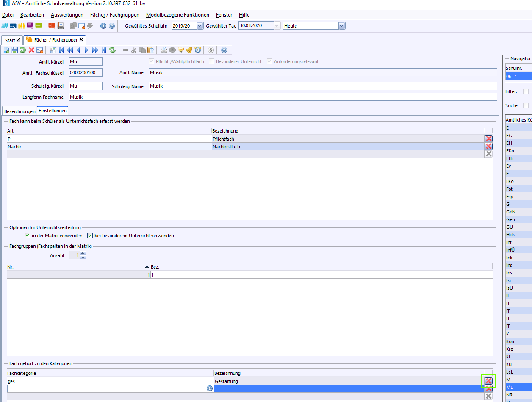Open the Auswertungen menu
This screenshot has width=532, height=402.
click(67, 15)
